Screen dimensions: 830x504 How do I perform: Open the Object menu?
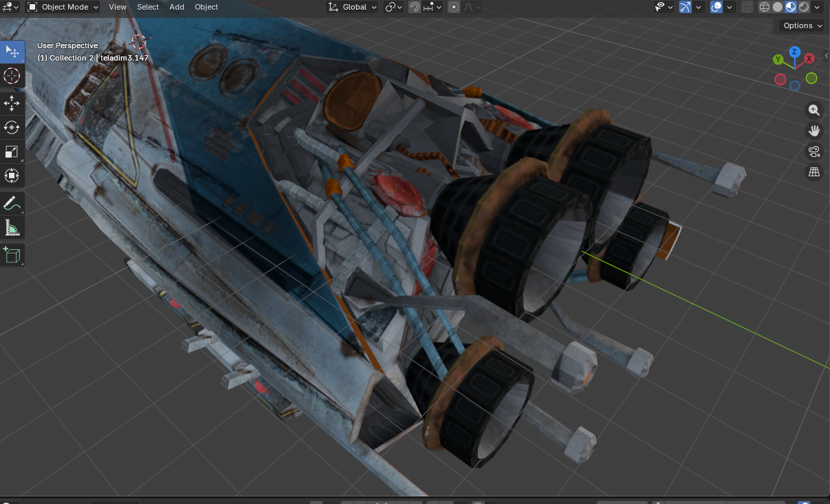[207, 7]
